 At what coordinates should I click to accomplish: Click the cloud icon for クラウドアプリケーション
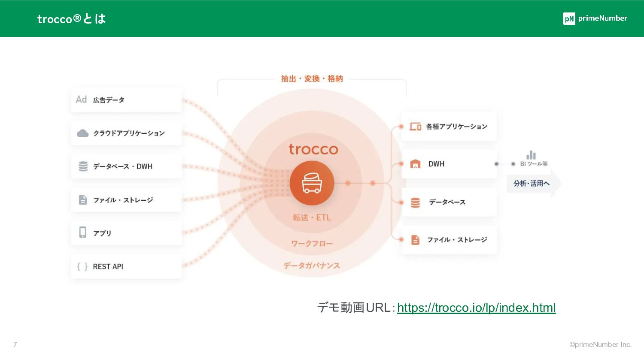click(83, 133)
